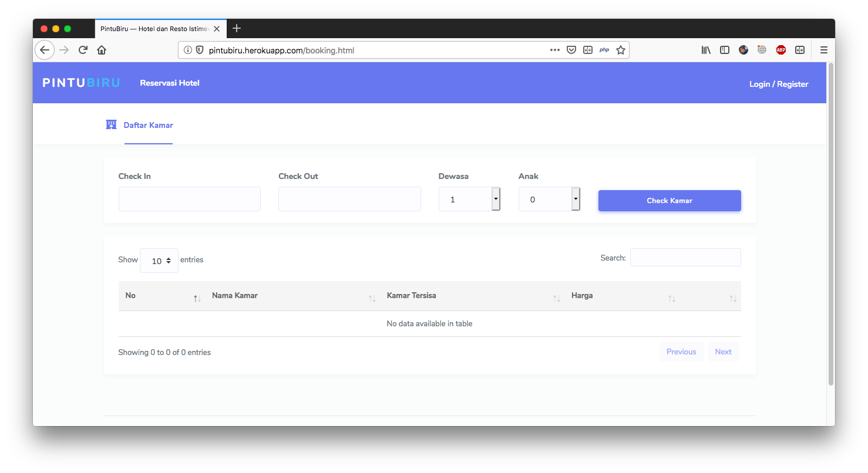Open the Firefox hamburger menu
The width and height of the screenshot is (868, 473).
tap(823, 50)
